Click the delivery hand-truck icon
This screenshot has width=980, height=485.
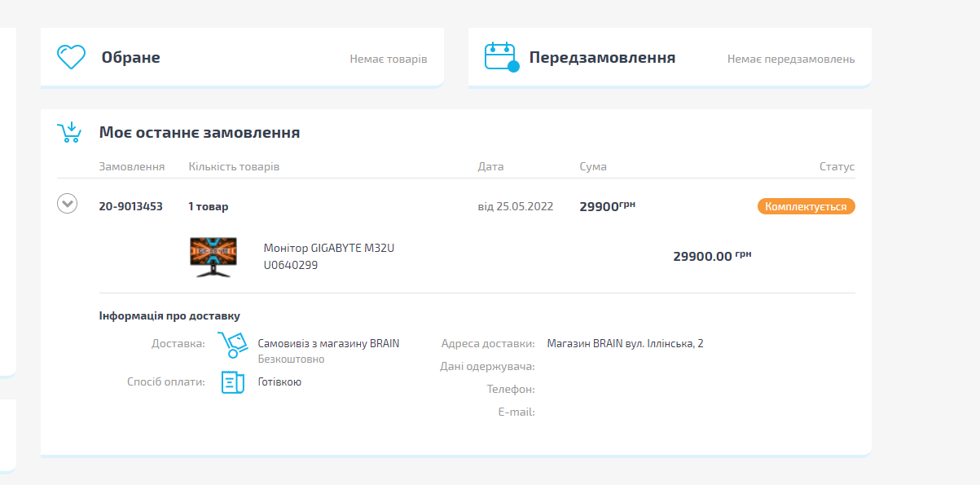pos(232,345)
